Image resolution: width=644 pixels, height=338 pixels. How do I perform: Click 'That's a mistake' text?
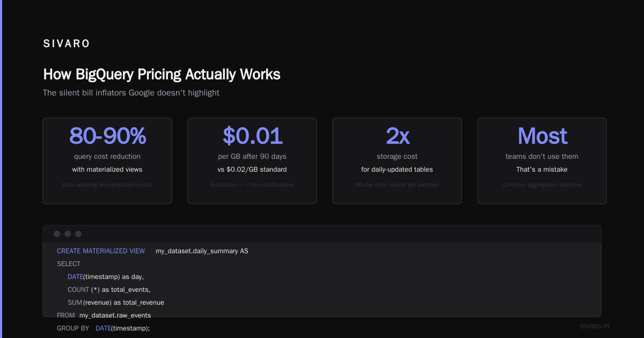tap(542, 170)
